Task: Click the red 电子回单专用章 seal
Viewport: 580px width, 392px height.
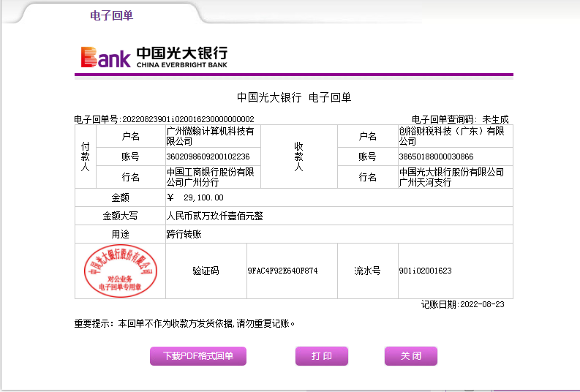Action: (121, 271)
